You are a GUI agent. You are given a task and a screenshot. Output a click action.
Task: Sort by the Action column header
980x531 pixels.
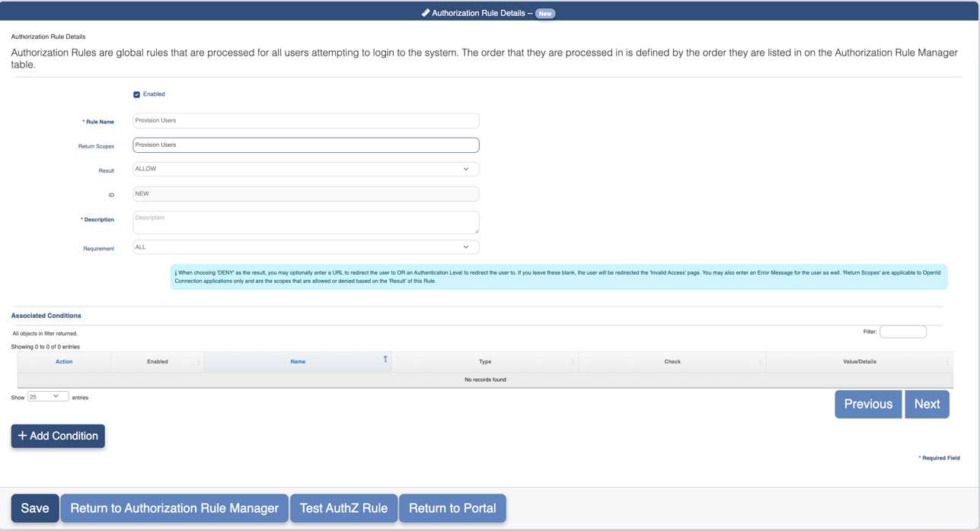click(x=64, y=362)
